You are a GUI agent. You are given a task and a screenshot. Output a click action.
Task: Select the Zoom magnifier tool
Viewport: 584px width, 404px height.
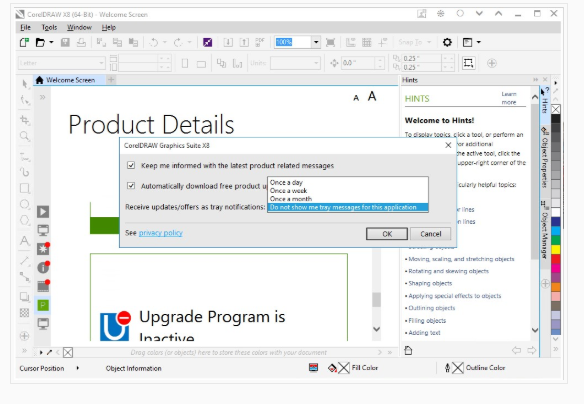[x=25, y=136]
